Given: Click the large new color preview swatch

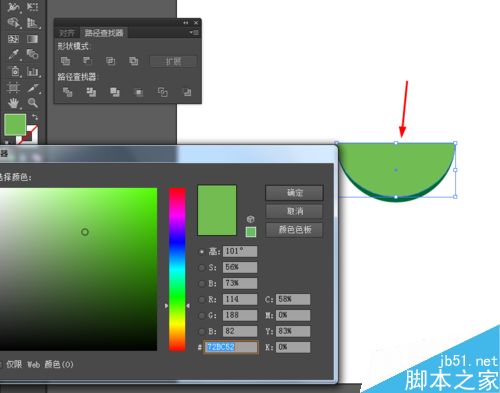Looking at the screenshot, I should pyautogui.click(x=217, y=210).
